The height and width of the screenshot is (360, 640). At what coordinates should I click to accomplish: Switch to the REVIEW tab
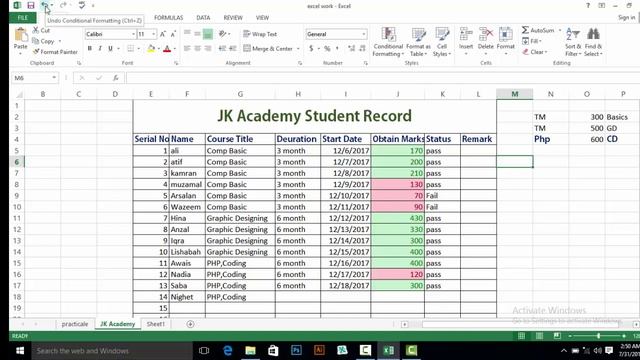tap(233, 18)
